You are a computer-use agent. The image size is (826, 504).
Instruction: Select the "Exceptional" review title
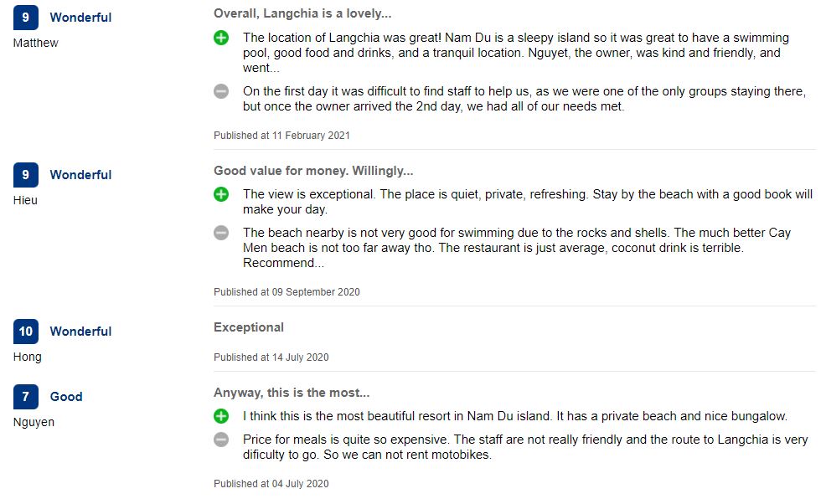249,327
